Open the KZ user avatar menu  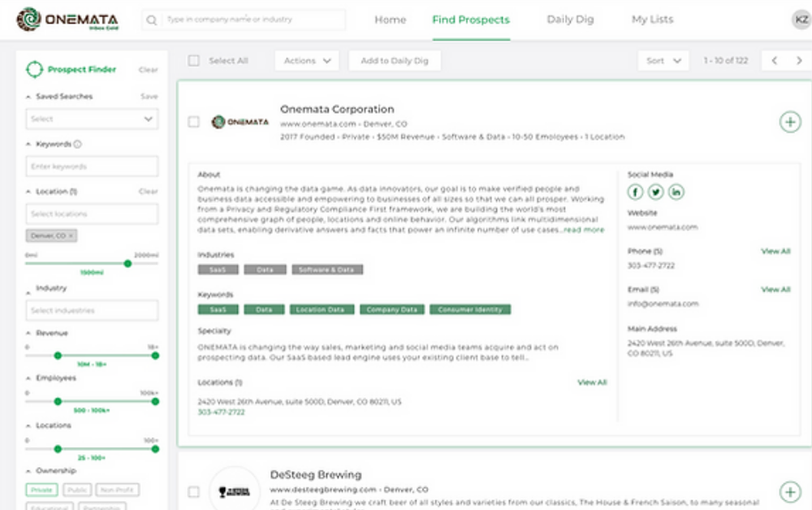[801, 19]
